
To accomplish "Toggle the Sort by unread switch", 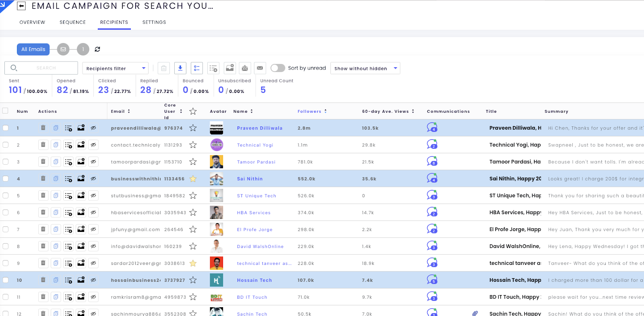I will (x=278, y=68).
